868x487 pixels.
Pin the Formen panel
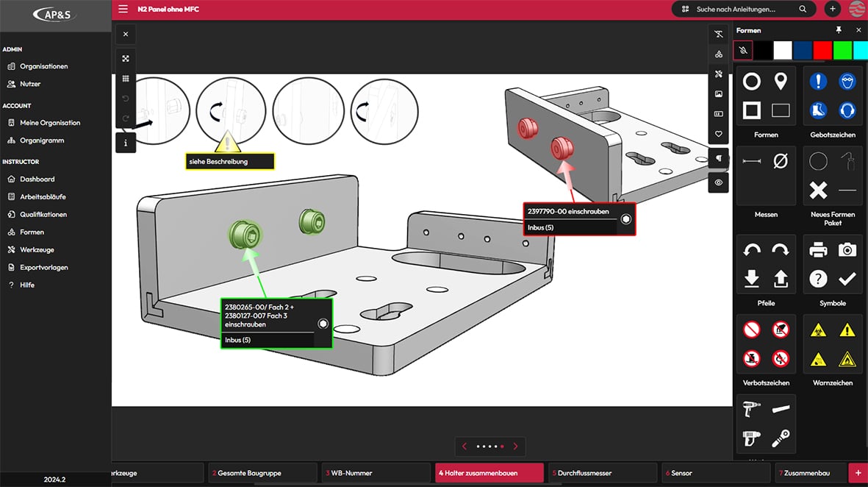(839, 30)
